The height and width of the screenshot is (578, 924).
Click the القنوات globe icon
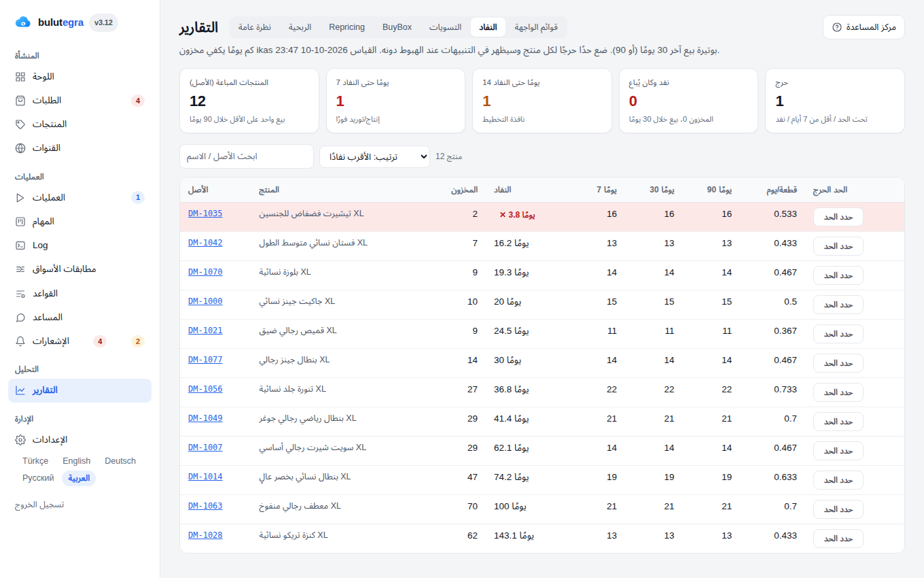pos(20,148)
